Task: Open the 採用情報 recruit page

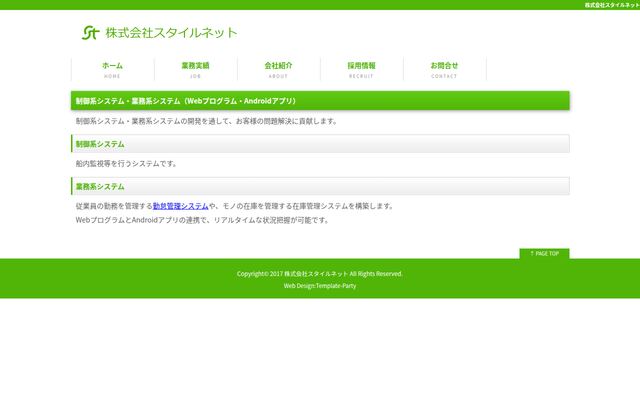Action: [362, 69]
